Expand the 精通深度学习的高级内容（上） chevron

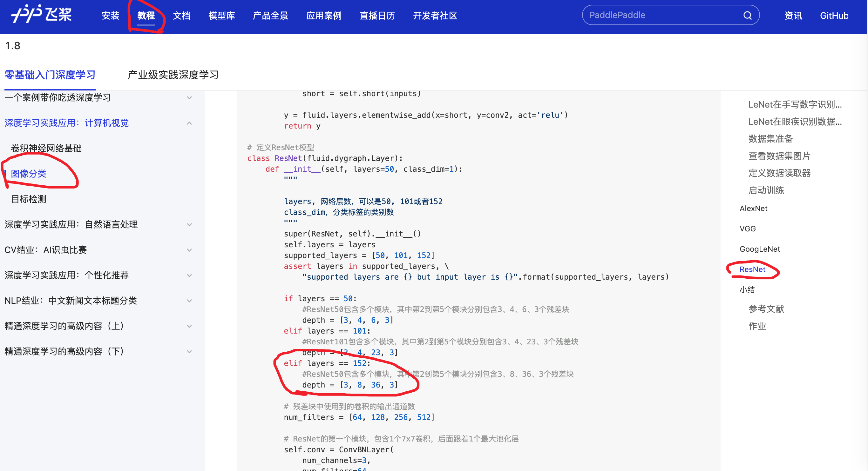(x=189, y=326)
